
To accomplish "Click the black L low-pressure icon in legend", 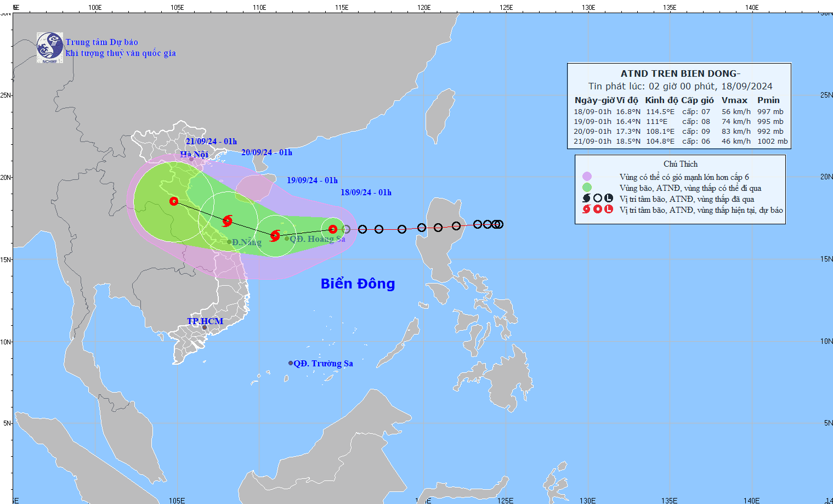I will click(608, 199).
